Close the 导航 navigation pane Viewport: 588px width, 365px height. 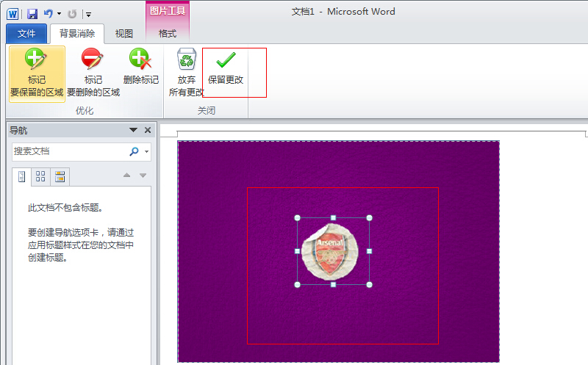point(148,130)
